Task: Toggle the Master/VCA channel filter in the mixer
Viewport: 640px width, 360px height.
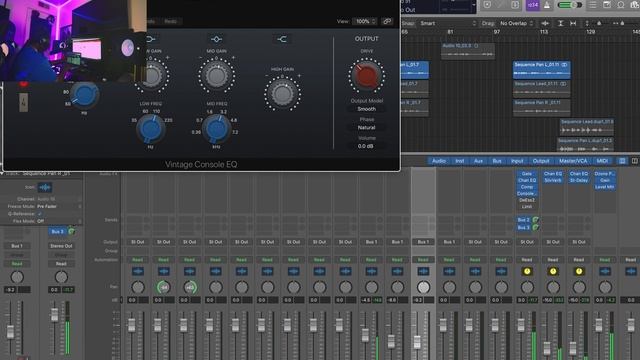Action: [x=573, y=161]
